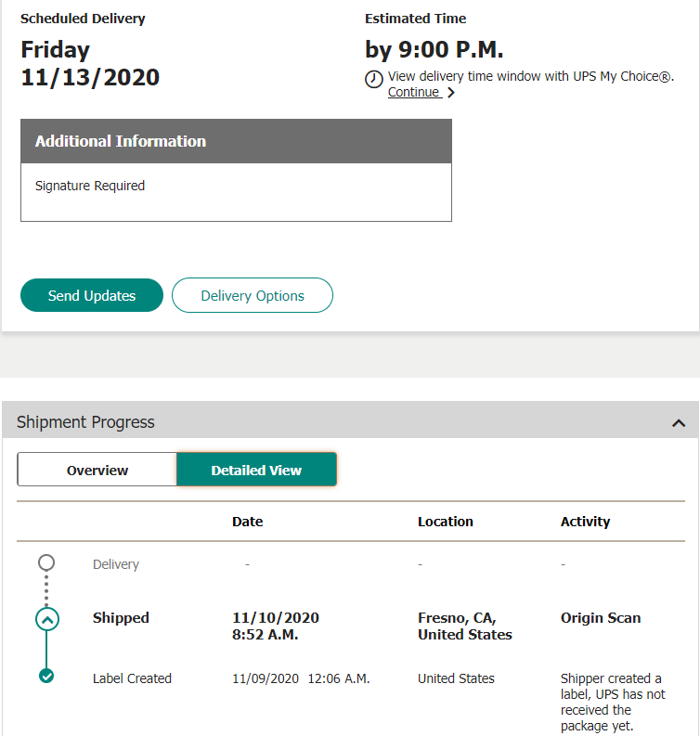The image size is (700, 736).
Task: Open Delivery Options
Action: point(253,296)
